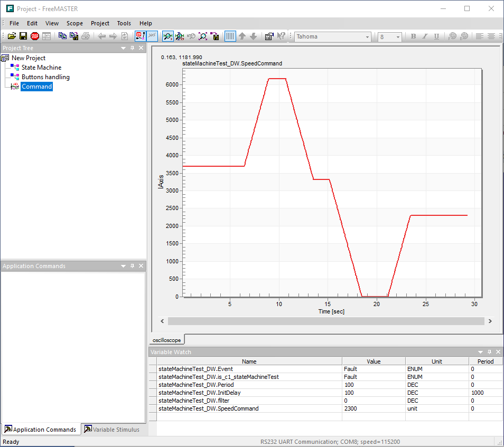Click the Underline formatting button
The image size is (504, 447).
tap(436, 36)
